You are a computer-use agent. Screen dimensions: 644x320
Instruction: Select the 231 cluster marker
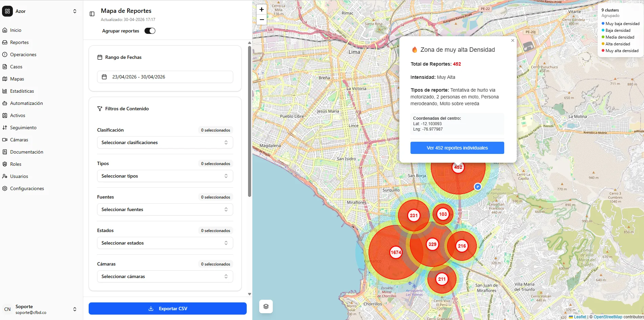click(x=414, y=215)
